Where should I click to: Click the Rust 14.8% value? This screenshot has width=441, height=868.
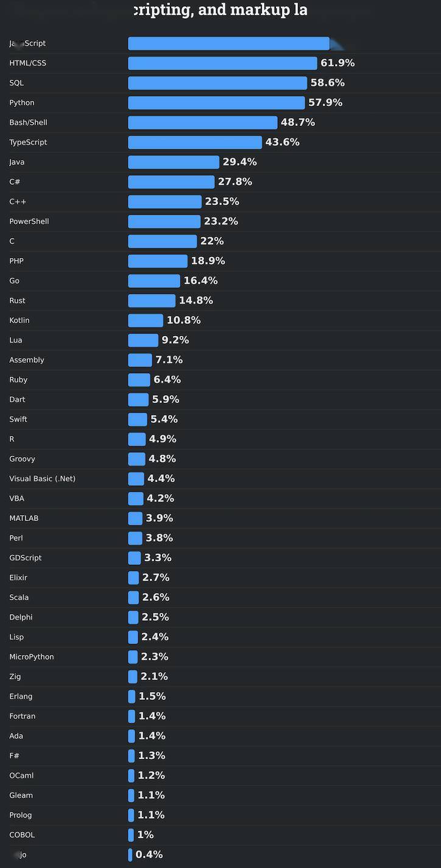[x=196, y=301]
